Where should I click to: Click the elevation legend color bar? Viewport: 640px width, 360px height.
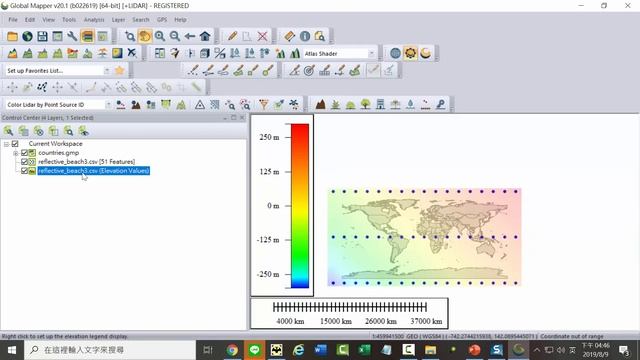tap(300, 206)
